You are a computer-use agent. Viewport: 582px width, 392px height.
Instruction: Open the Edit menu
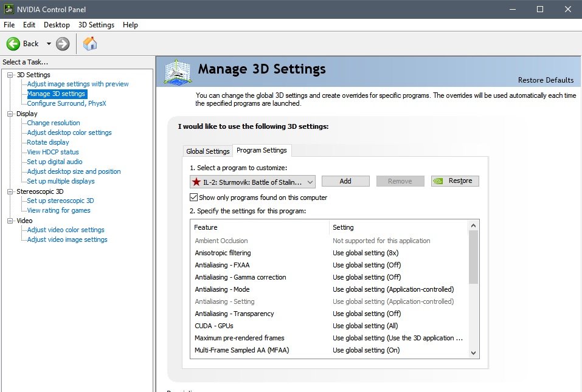tap(29, 25)
